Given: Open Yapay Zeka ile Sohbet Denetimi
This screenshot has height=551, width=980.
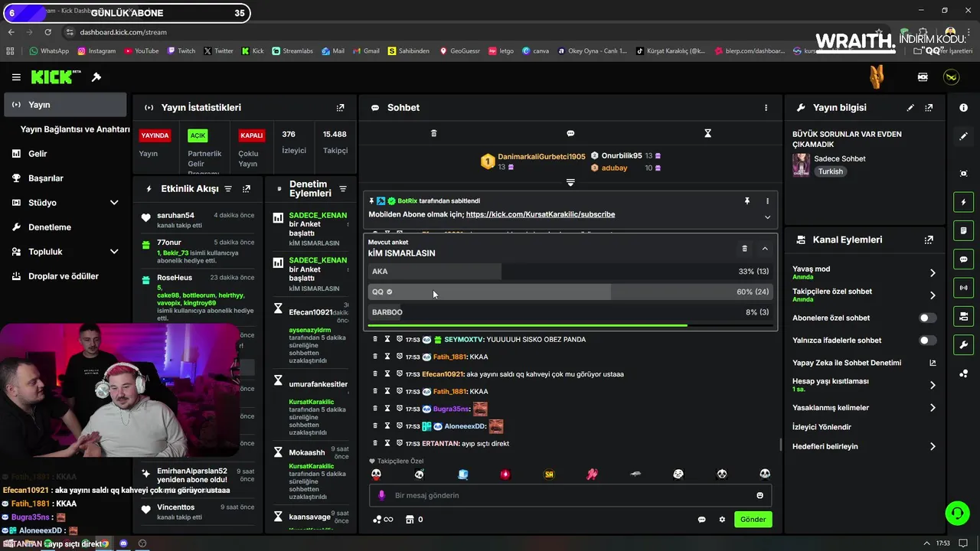Looking at the screenshot, I should coord(864,363).
